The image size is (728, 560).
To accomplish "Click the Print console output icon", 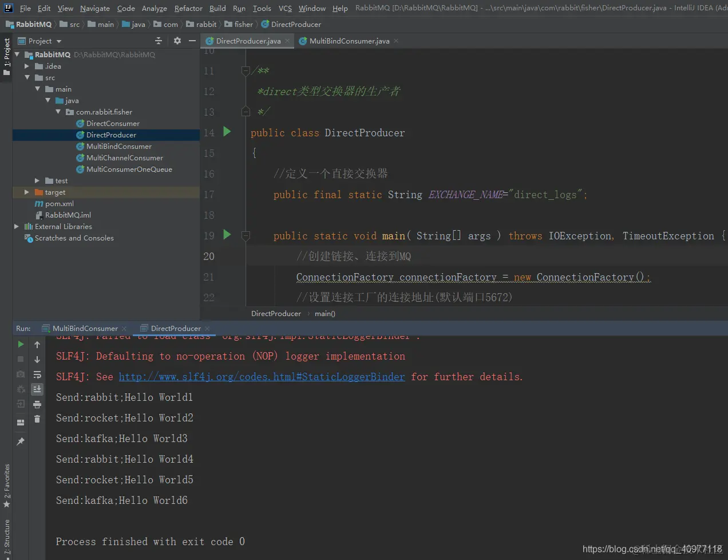I will [x=37, y=404].
